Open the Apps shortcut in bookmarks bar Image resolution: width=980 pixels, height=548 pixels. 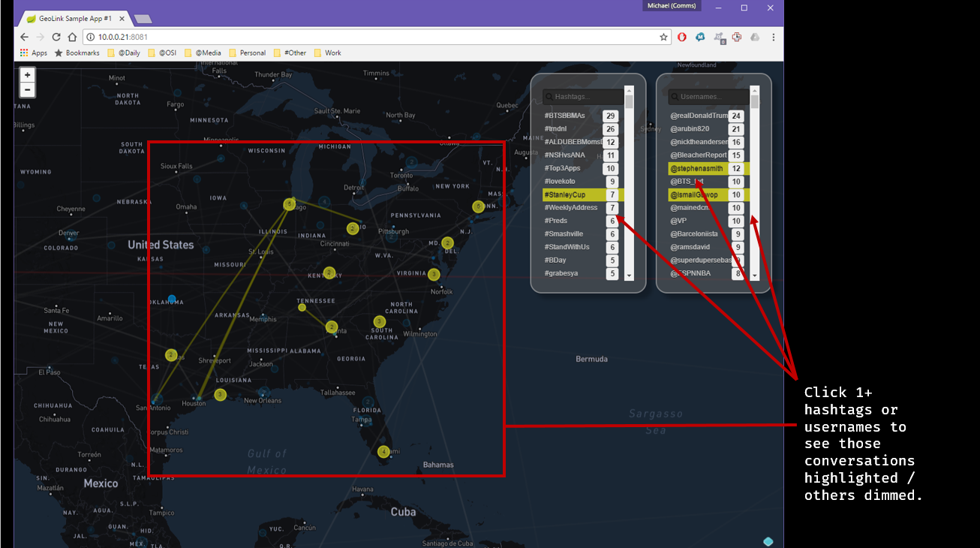34,53
